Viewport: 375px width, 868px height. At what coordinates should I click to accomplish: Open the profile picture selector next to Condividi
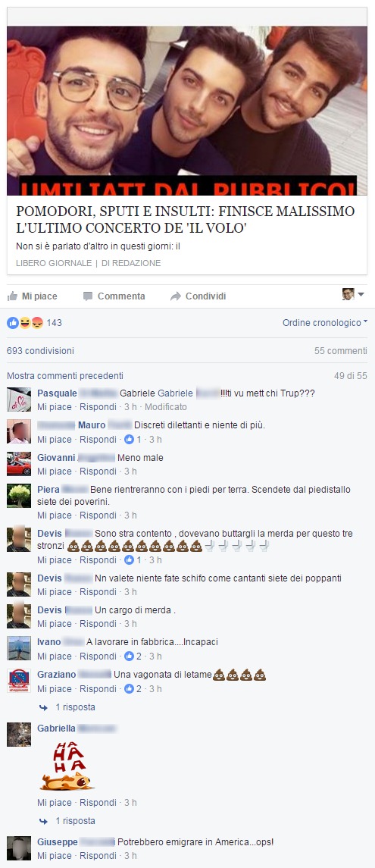[353, 294]
